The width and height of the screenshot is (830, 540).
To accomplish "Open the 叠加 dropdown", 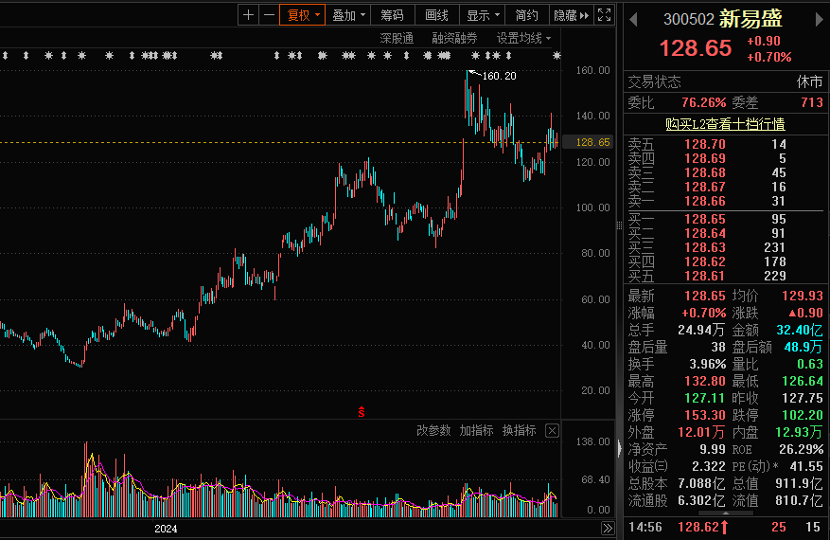I will click(x=348, y=15).
